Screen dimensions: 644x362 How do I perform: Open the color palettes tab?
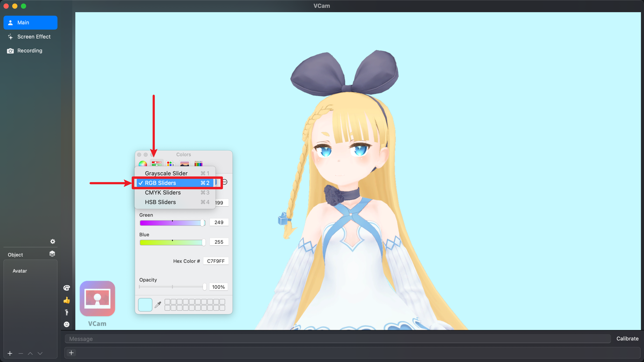click(170, 164)
